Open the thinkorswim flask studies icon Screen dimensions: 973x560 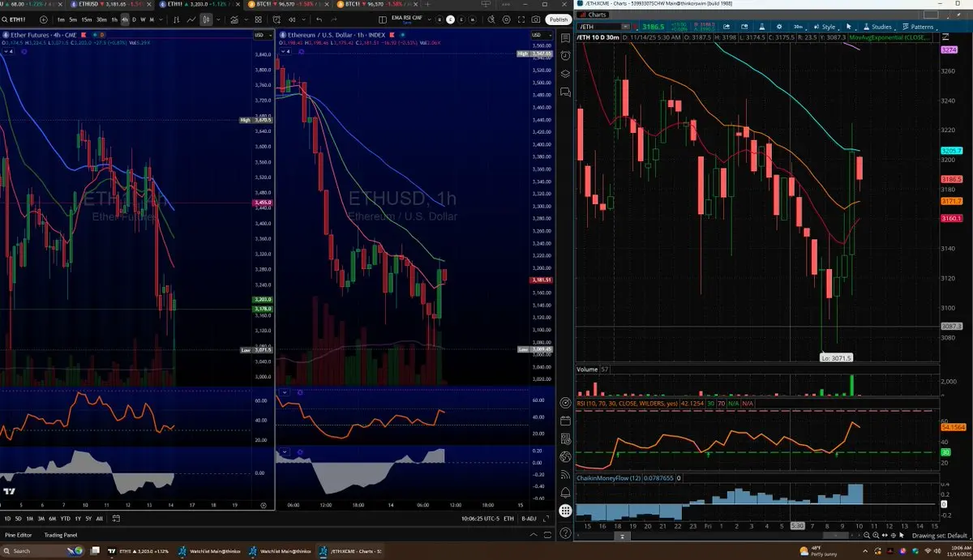762,26
